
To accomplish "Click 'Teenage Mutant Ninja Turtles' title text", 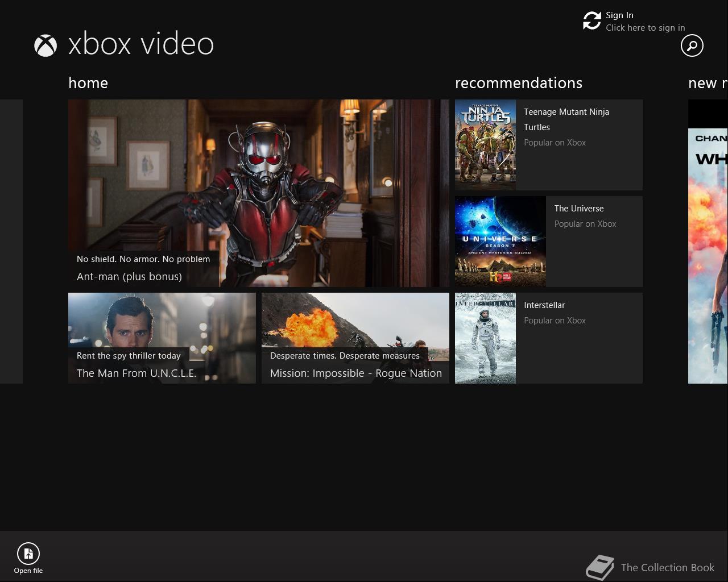I will tap(566, 119).
